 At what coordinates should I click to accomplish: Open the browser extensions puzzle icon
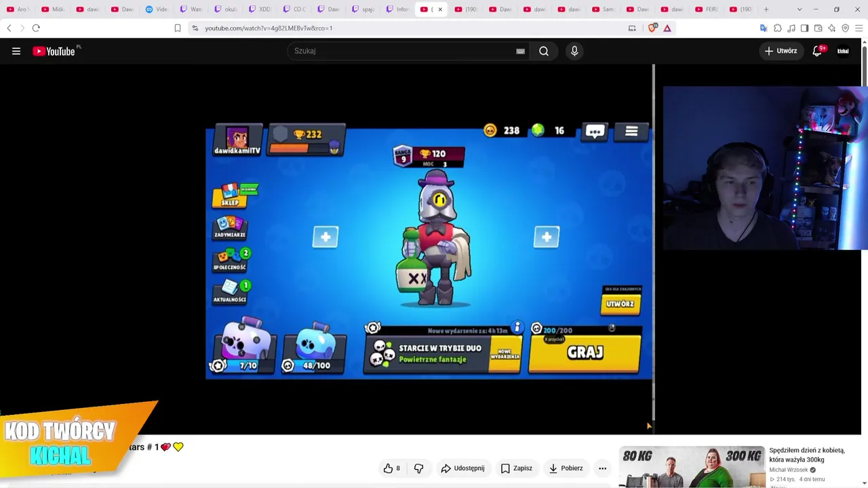tap(778, 28)
